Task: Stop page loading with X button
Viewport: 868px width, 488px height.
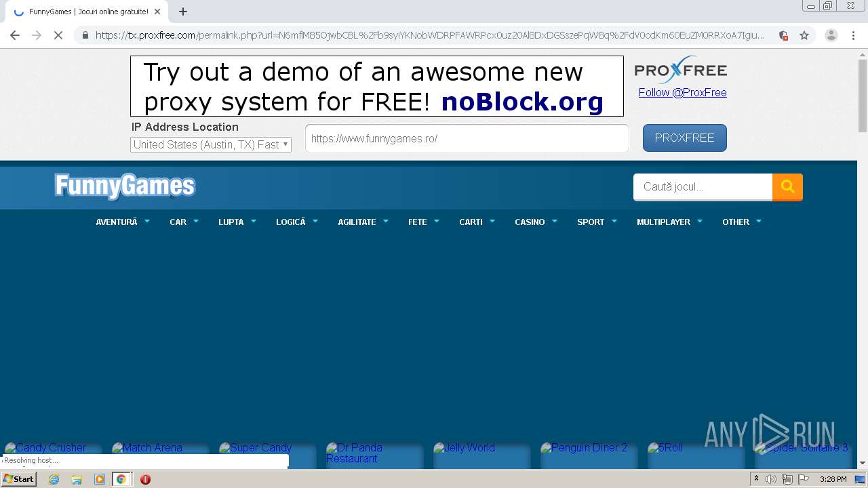Action: click(58, 35)
